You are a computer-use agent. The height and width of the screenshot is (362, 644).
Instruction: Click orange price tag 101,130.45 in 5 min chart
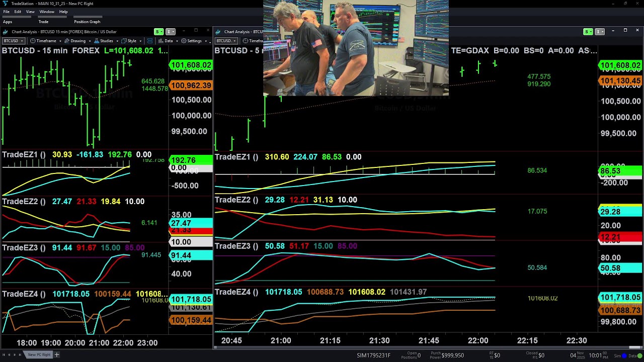620,81
